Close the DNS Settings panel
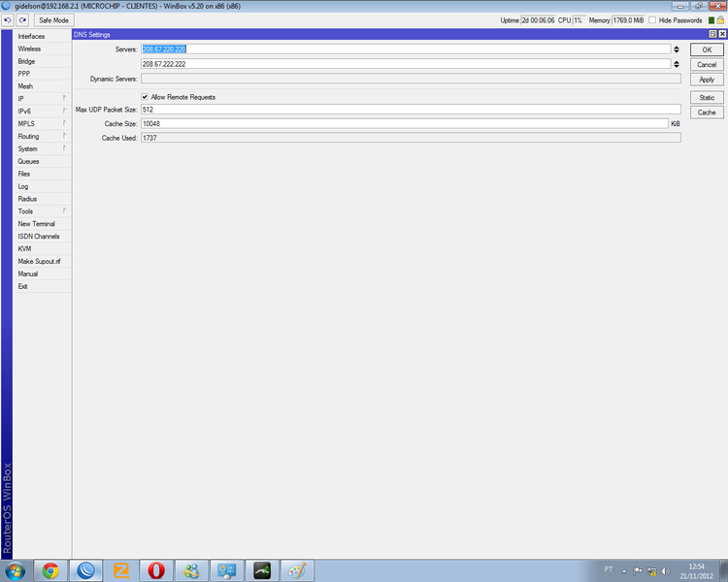 click(x=722, y=34)
